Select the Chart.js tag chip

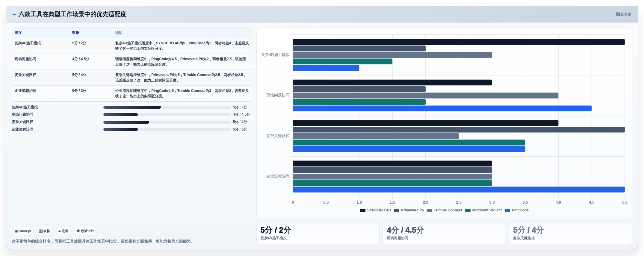23,231
